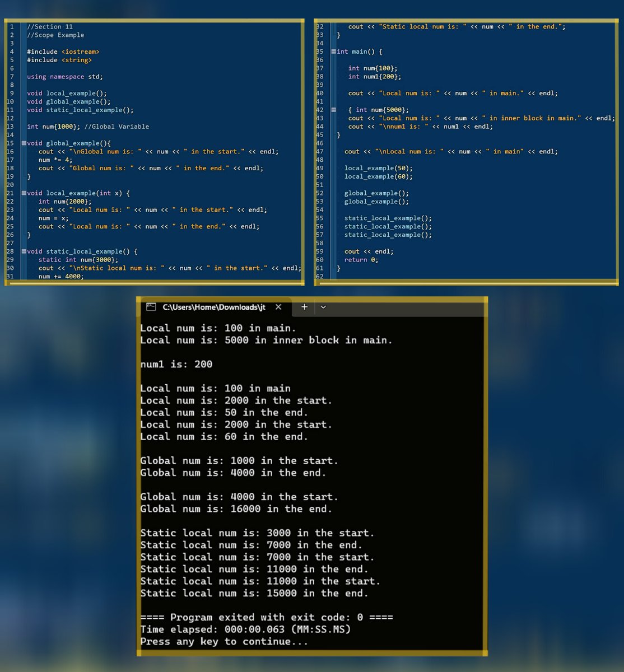Click output 'Global num is: 16000 in the end.'
Image resolution: width=624 pixels, height=672 pixels.
click(236, 509)
